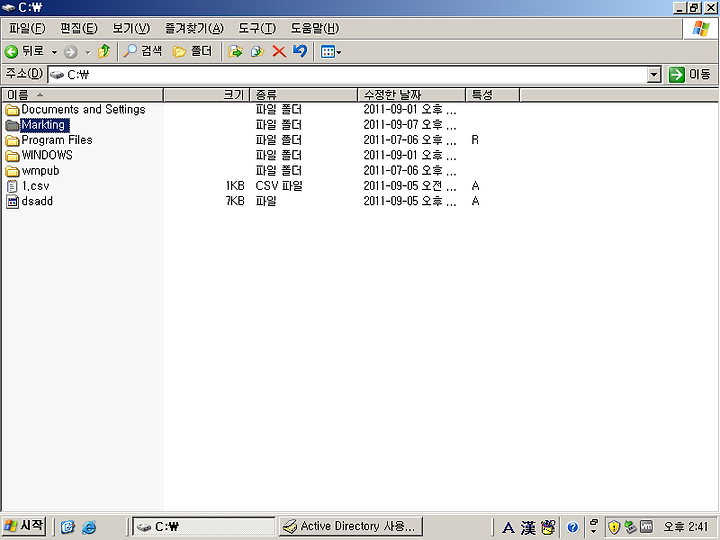Click the VMware tools tray icon

[647, 527]
